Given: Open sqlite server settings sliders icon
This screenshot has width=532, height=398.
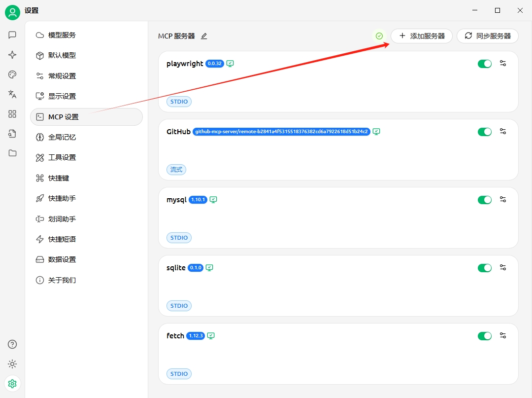Looking at the screenshot, I should [x=503, y=268].
